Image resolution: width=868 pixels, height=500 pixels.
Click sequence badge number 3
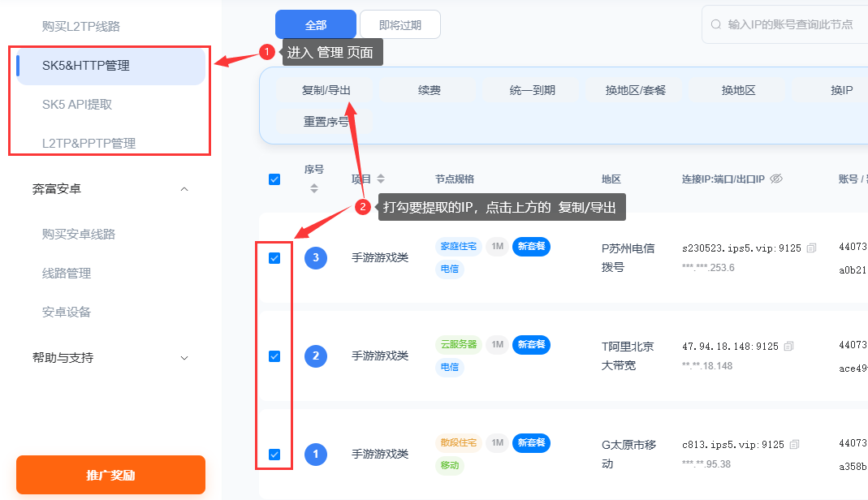coord(316,258)
